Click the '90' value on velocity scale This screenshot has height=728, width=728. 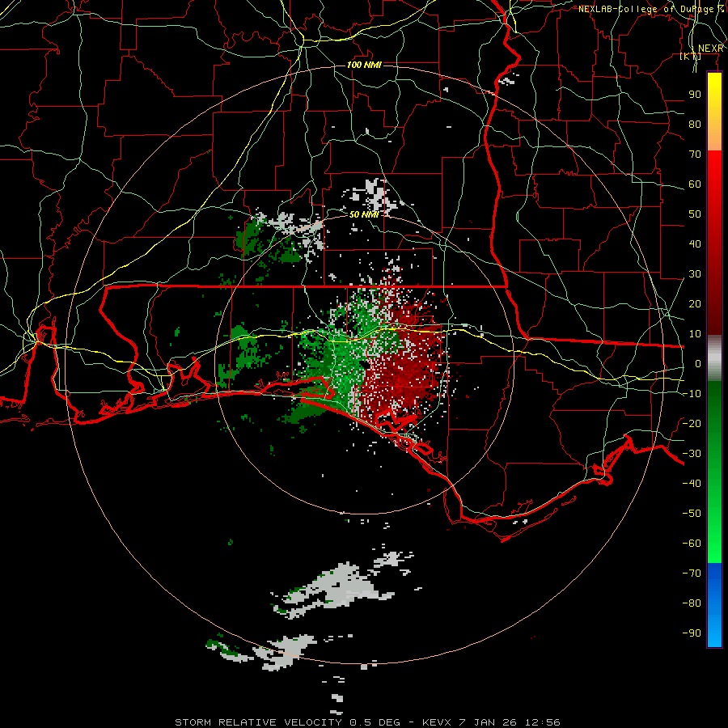(695, 95)
